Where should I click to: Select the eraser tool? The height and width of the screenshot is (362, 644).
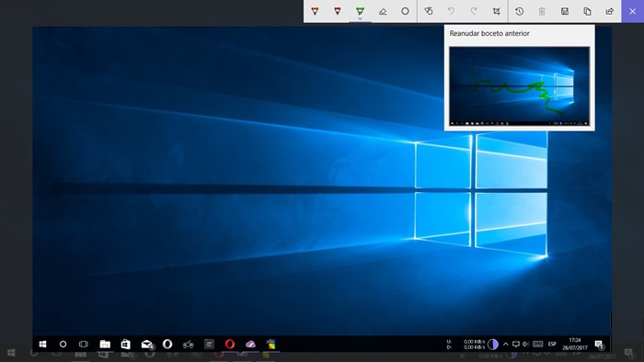[x=383, y=11]
